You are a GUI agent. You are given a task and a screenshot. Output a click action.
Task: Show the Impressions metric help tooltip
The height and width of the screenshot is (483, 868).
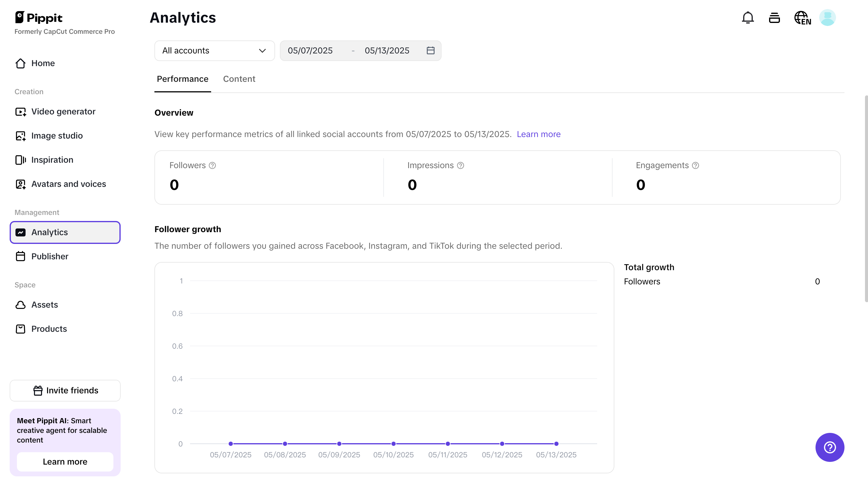(460, 165)
